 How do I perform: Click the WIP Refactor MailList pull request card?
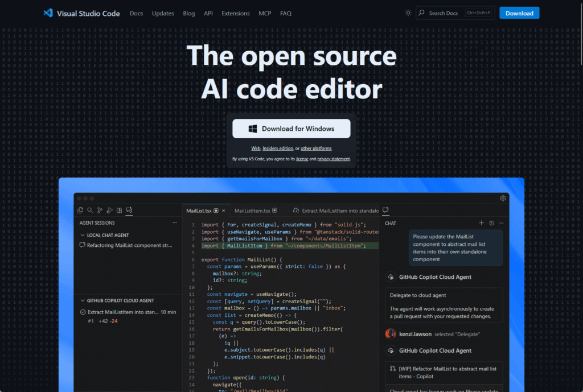coord(444,373)
